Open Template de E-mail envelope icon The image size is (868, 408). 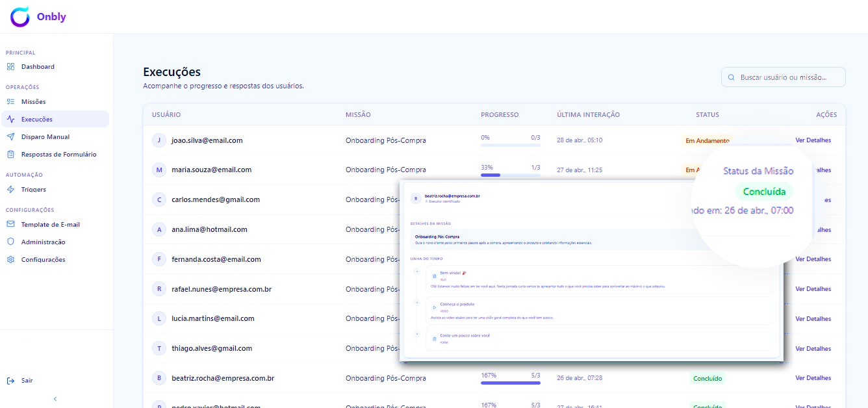[10, 225]
